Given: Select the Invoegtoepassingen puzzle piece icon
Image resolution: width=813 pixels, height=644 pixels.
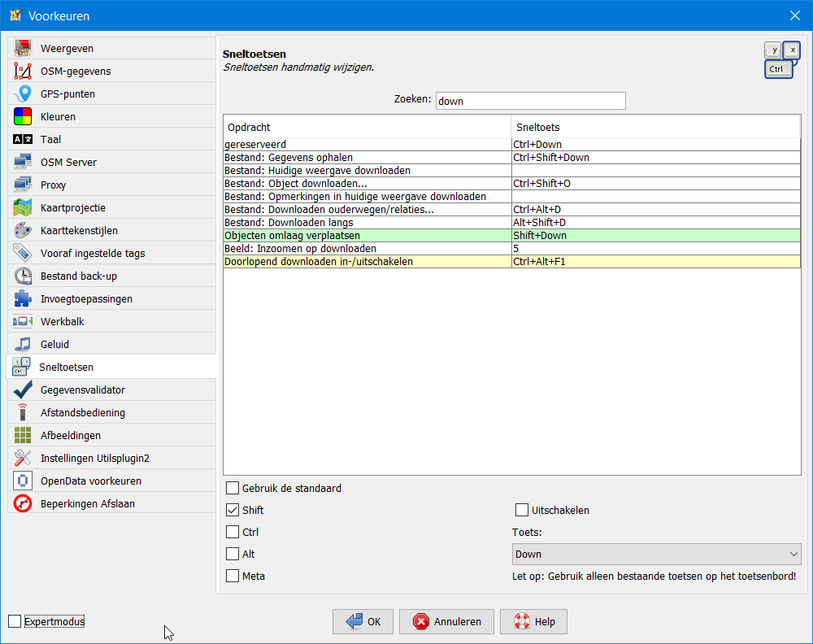Looking at the screenshot, I should [x=24, y=299].
